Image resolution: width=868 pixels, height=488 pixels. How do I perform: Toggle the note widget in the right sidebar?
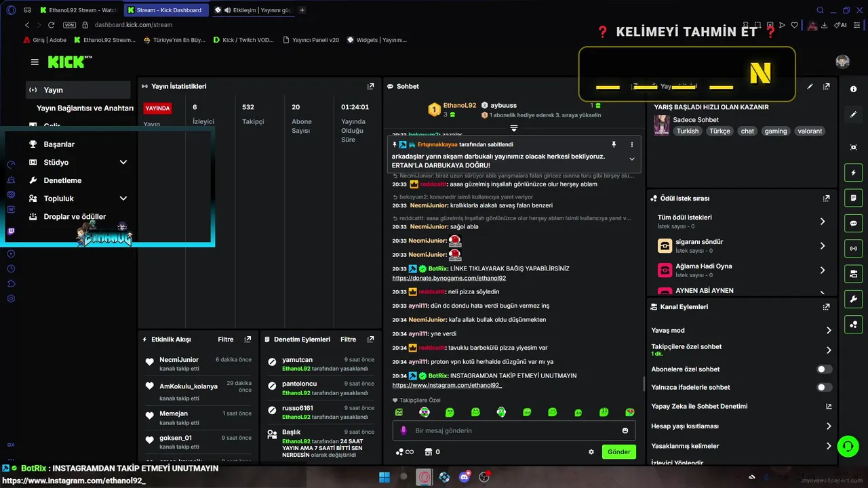(853, 198)
